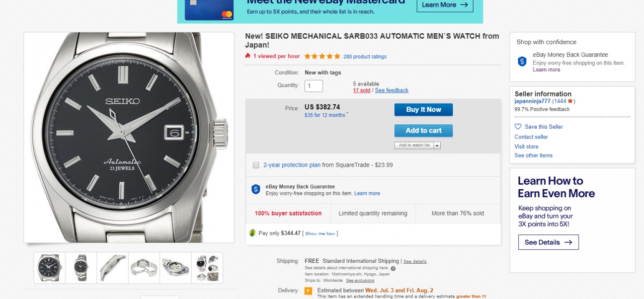View the watch caseback movement thumbnail
644x299 pixels.
click(x=176, y=267)
